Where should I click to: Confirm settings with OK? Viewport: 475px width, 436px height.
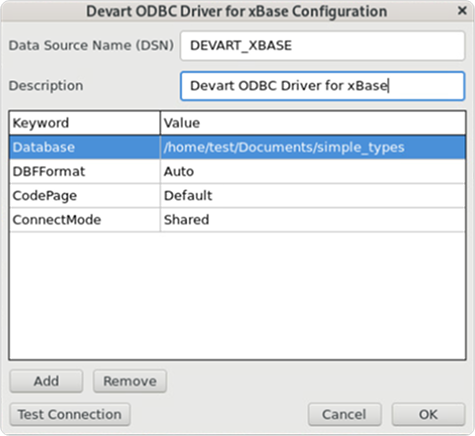coord(428,414)
